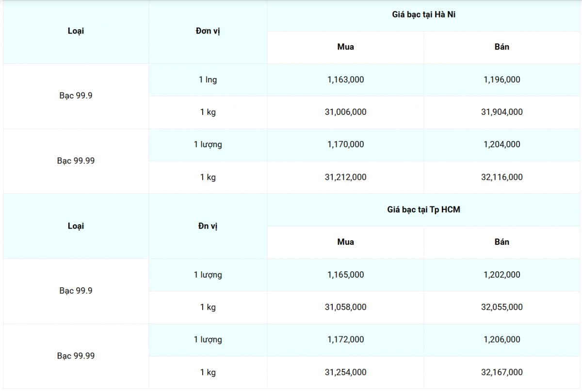This screenshot has width=582, height=392.
Task: Click the 31,058,000 price value
Action: tap(345, 307)
